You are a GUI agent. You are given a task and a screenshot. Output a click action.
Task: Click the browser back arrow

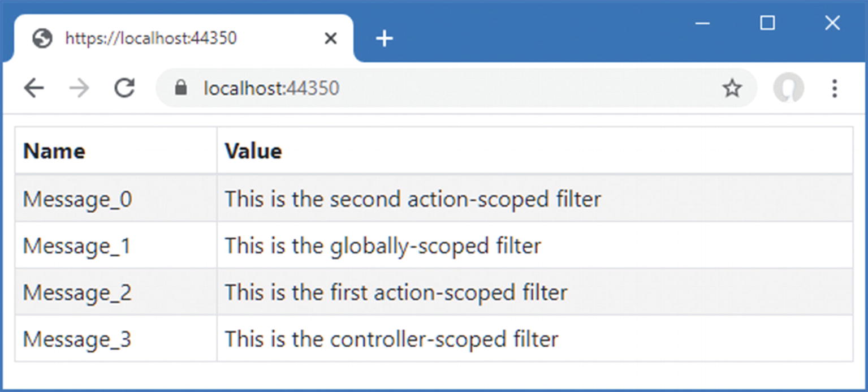tap(34, 88)
